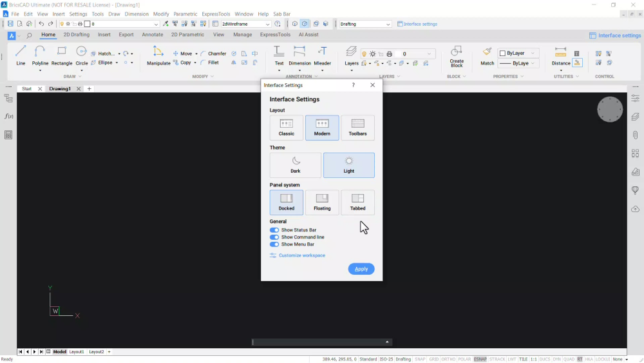644x363 pixels.
Task: Click the LookFrom view navigation circle
Action: (610, 110)
